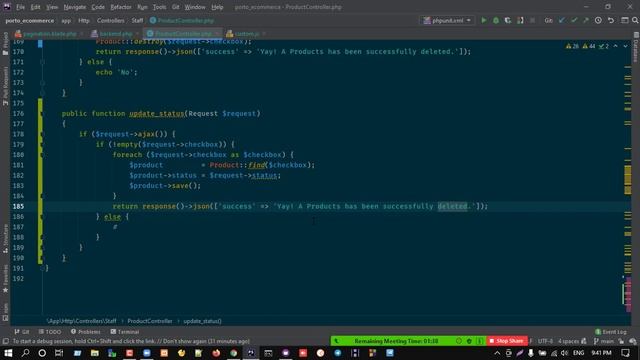This screenshot has width=640, height=360.
Task: Collapse the class fold at line 191
Action: (x=42, y=268)
